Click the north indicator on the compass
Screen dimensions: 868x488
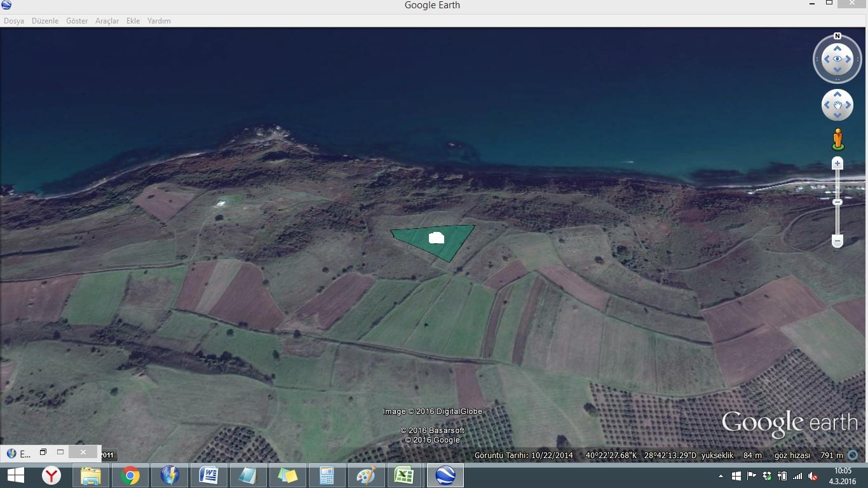tap(837, 36)
